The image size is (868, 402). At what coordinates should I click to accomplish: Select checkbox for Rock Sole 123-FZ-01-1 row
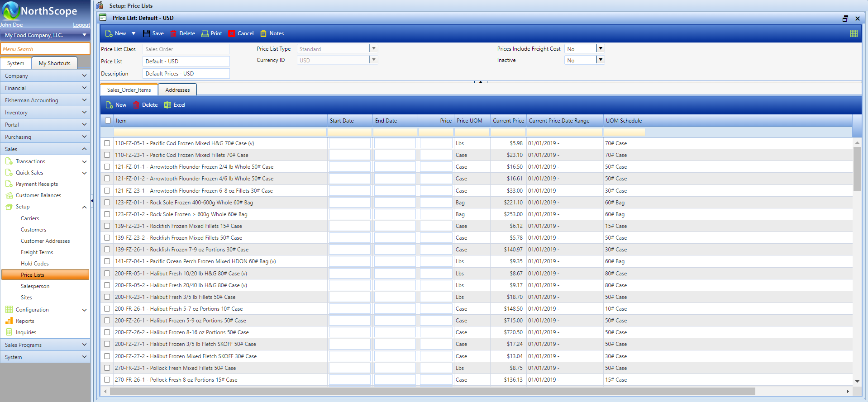(107, 203)
